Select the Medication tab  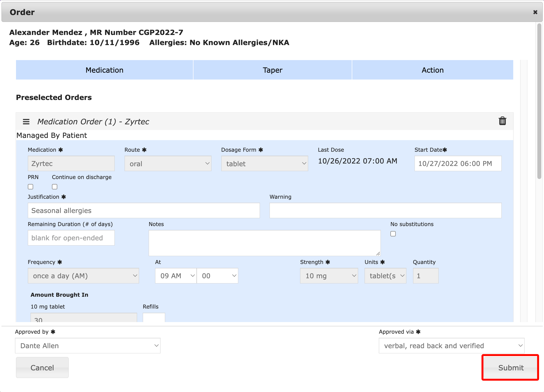coord(104,70)
